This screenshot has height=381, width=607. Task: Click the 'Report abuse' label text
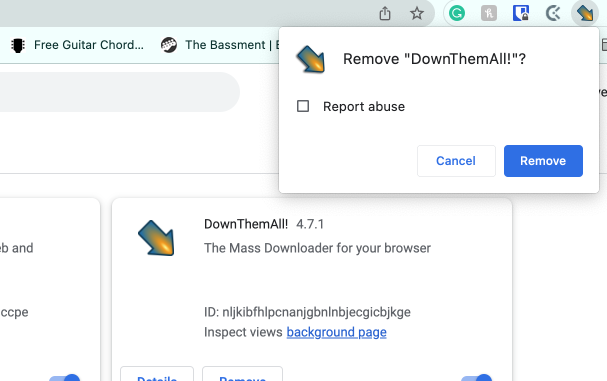(364, 106)
